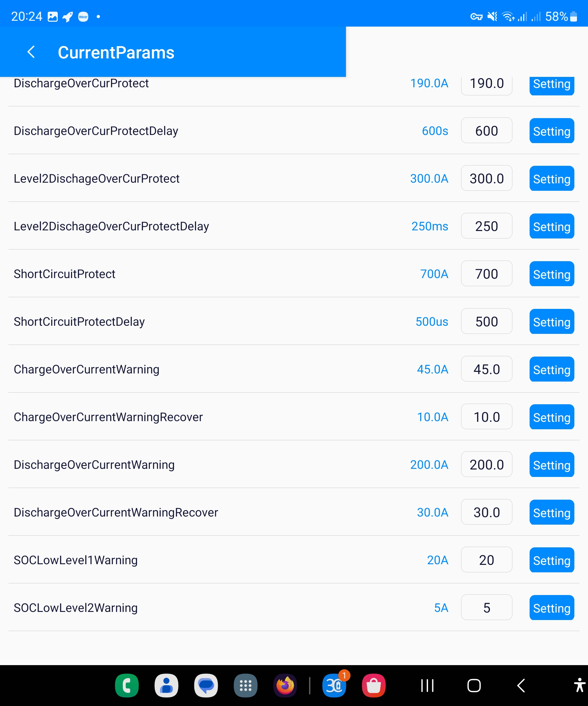This screenshot has width=588, height=706.
Task: Apply the ShortCircuitProtect Setting button
Action: pyautogui.click(x=551, y=274)
